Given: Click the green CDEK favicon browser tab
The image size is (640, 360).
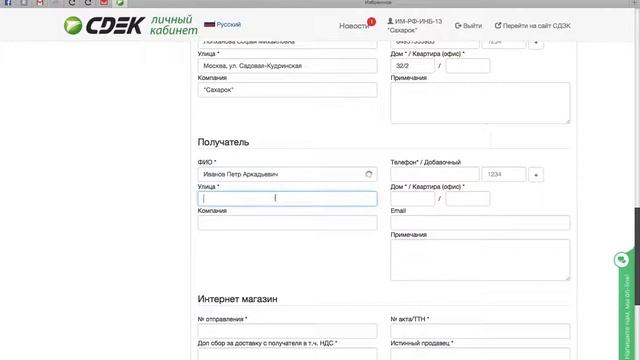Looking at the screenshot, I should point(120,3).
